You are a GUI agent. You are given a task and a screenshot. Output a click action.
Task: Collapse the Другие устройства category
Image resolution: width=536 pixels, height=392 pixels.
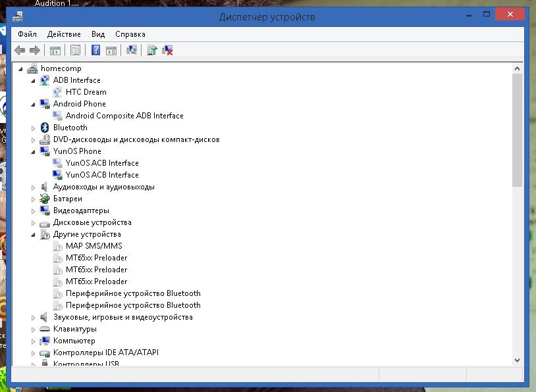click(33, 234)
